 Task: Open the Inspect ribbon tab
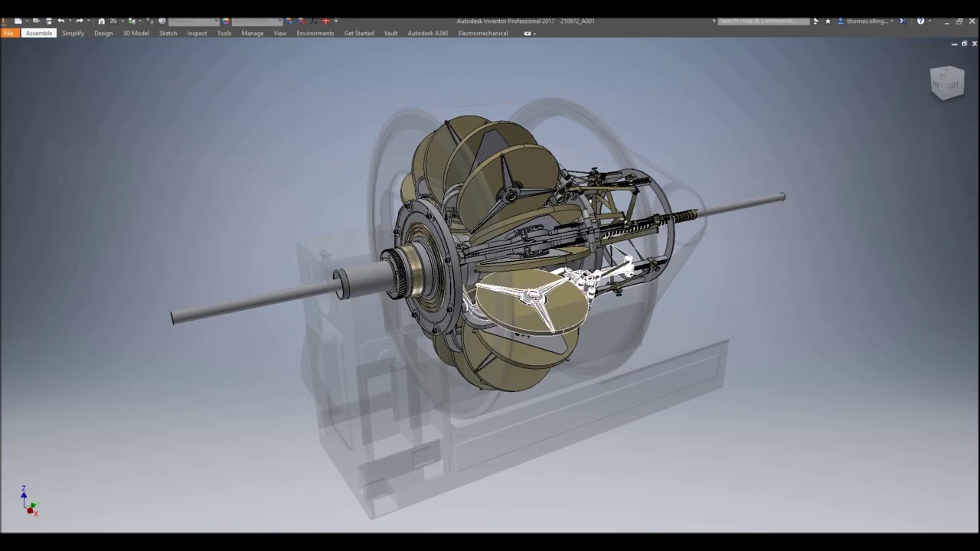(x=197, y=33)
